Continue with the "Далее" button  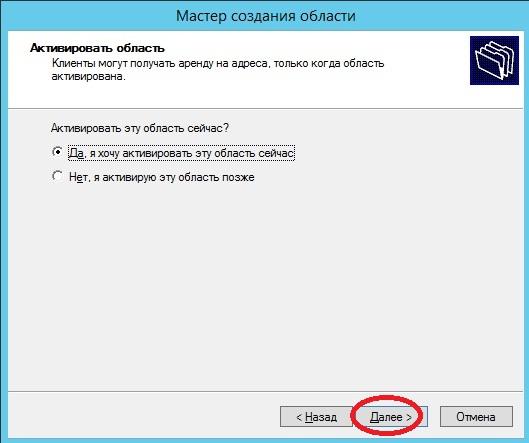point(390,417)
